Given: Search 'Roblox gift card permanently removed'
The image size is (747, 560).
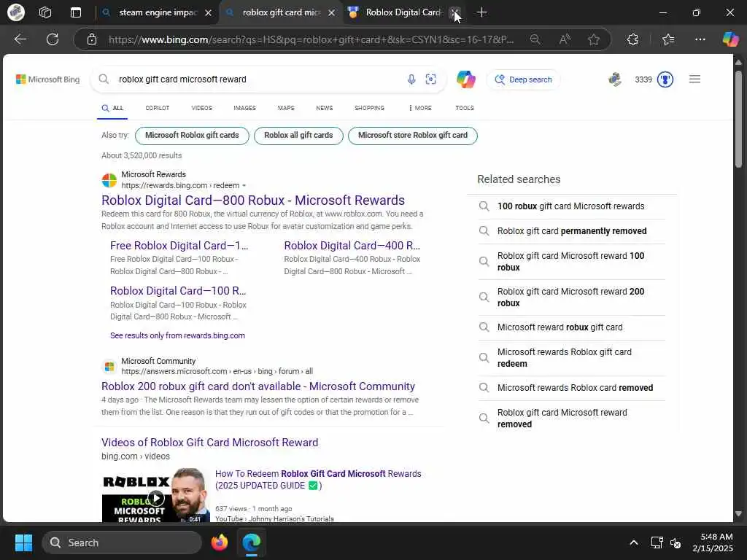Looking at the screenshot, I should (x=572, y=231).
